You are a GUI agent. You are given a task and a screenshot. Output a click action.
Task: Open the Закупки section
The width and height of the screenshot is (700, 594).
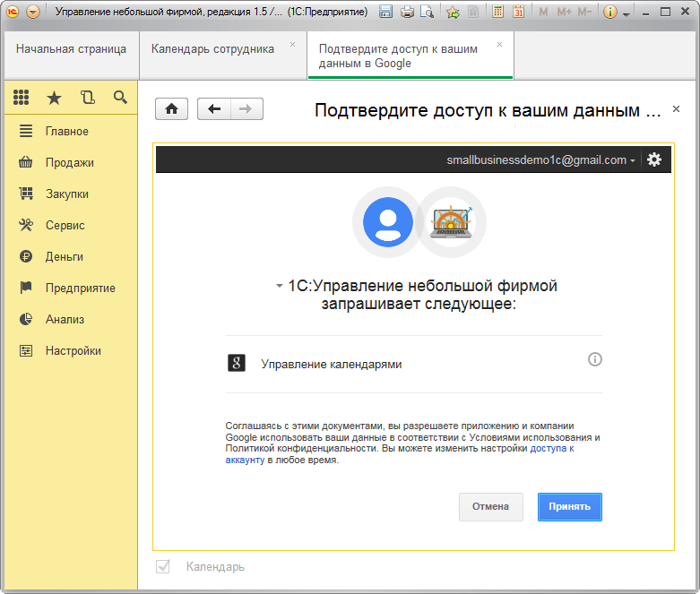point(67,194)
